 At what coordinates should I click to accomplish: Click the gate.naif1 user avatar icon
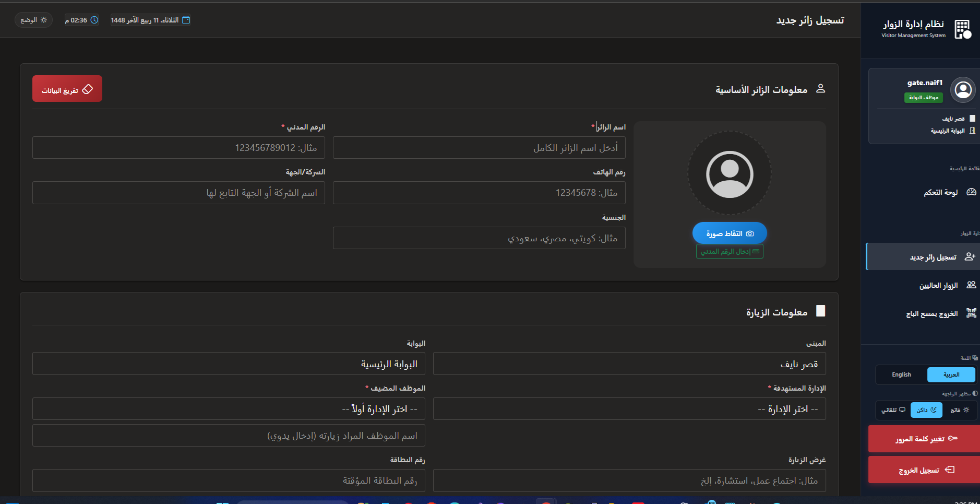tap(963, 90)
